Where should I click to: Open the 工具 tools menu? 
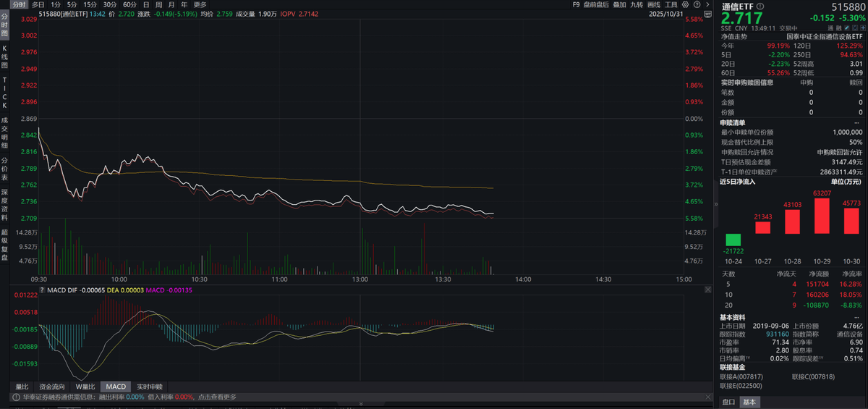point(671,4)
